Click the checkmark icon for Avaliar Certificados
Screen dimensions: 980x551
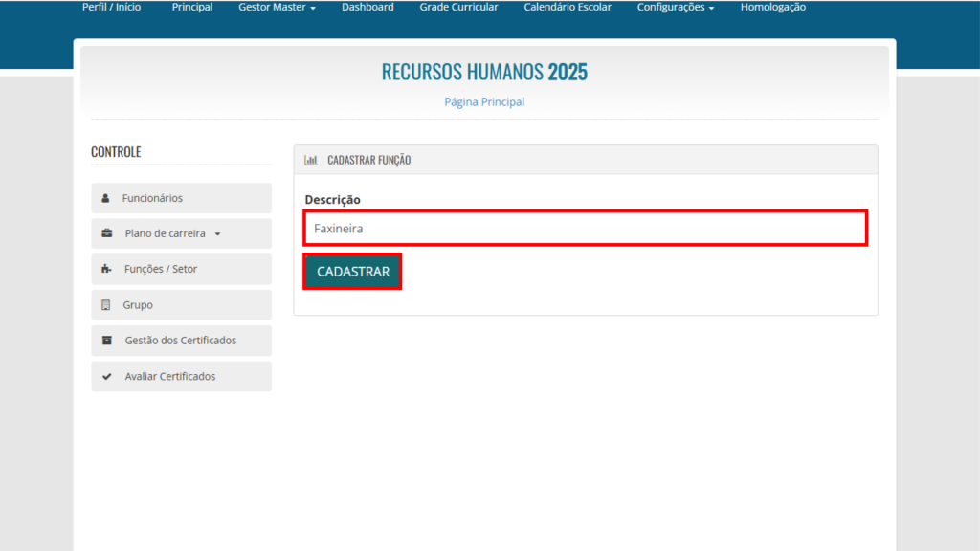point(107,377)
